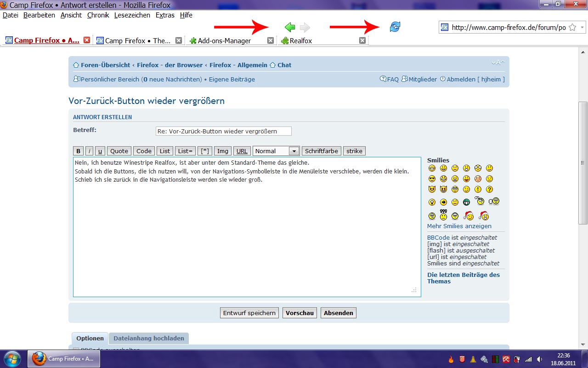Go to Foren-Übersicht breadcrumb link

point(106,65)
